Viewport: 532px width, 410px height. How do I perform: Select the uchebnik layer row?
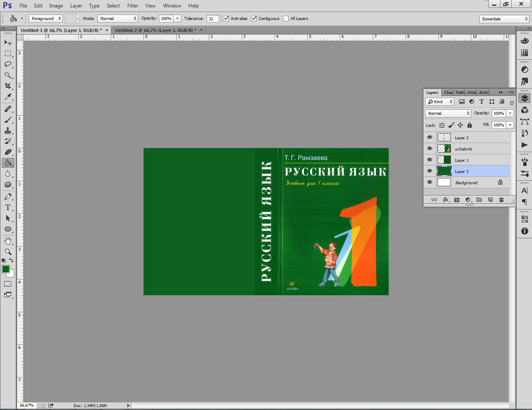[x=467, y=148]
